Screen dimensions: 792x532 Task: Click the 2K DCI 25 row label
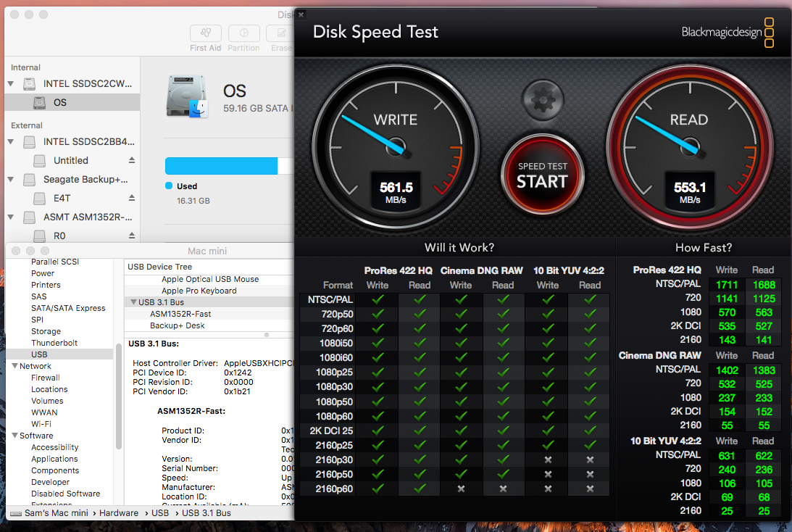331,431
